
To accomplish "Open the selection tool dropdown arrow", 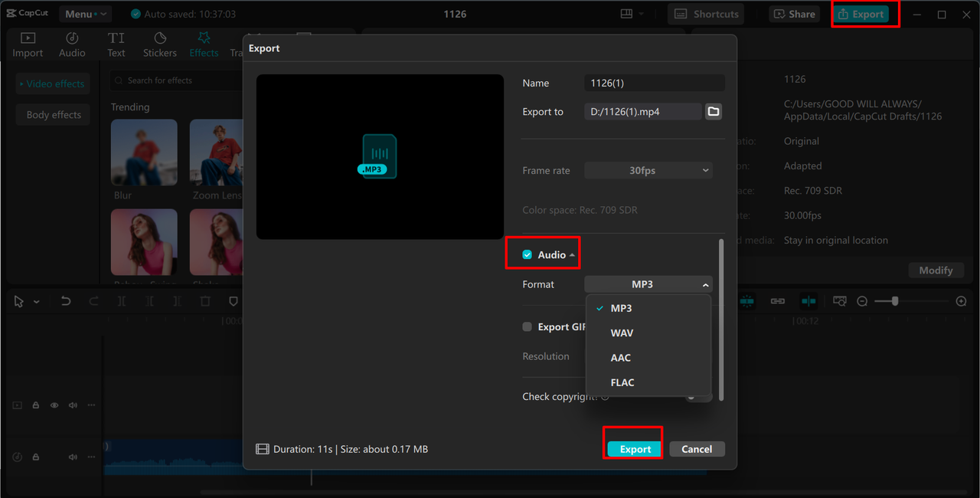I will click(x=36, y=302).
